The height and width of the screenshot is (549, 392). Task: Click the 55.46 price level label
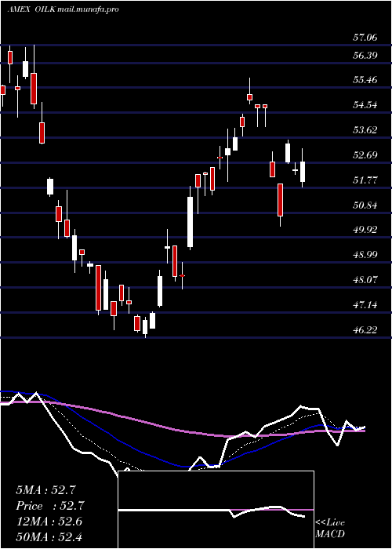pyautogui.click(x=365, y=80)
